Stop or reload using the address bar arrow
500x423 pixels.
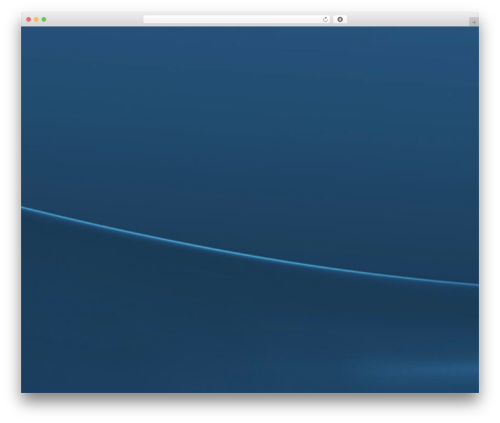[x=325, y=20]
